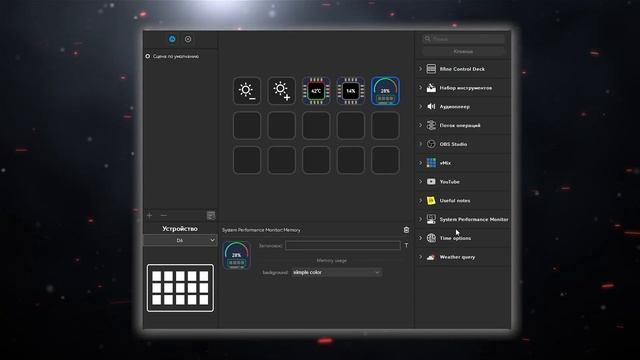The width and height of the screenshot is (640, 360).
Task: Click the YouTube play icon
Action: (x=431, y=182)
